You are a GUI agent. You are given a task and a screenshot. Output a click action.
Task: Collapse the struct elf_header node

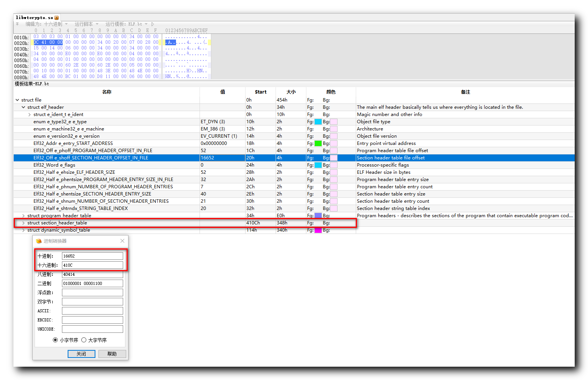(x=24, y=107)
